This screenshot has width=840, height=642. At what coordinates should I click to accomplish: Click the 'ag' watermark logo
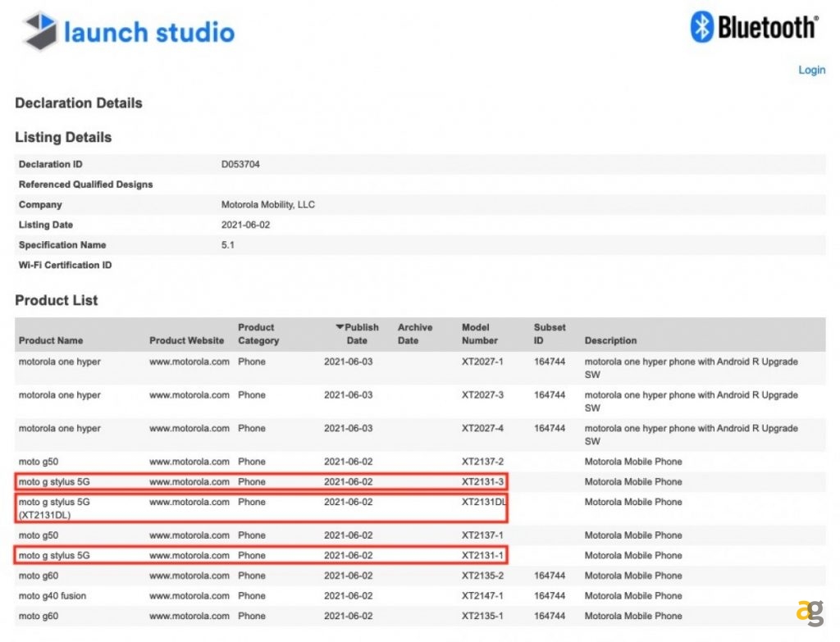tap(808, 612)
